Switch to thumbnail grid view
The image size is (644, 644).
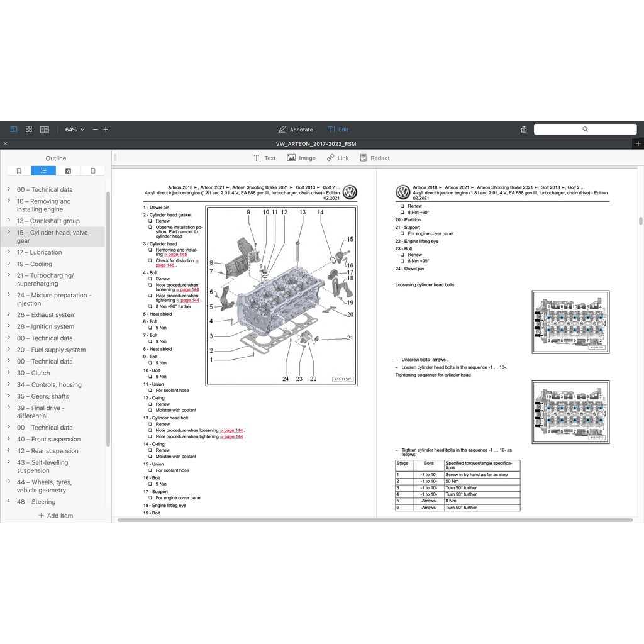tap(29, 129)
